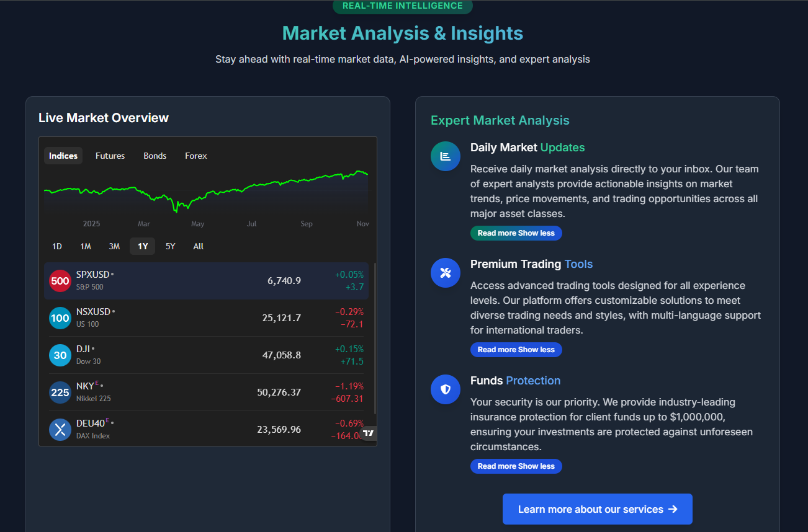This screenshot has width=808, height=532.
Task: Click the S&P 500 red badge icon
Action: tap(60, 281)
